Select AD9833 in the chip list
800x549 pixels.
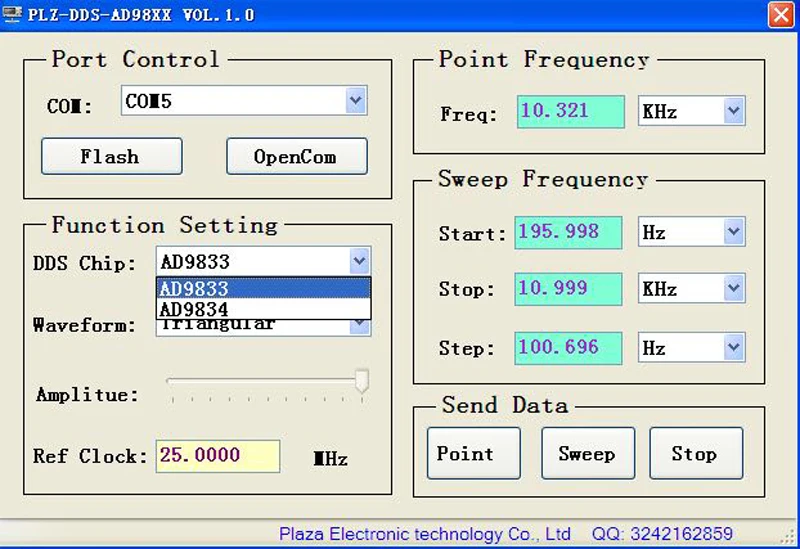[263, 288]
